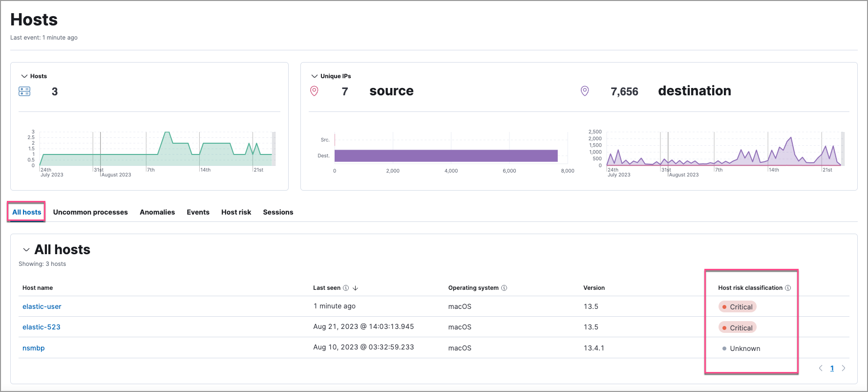The height and width of the screenshot is (392, 868).
Task: Click the destination IP pin icon
Action: pos(585,91)
